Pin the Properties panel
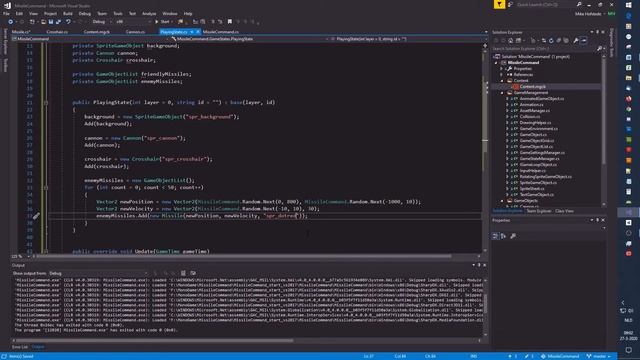The height and width of the screenshot is (360, 640). [597, 220]
